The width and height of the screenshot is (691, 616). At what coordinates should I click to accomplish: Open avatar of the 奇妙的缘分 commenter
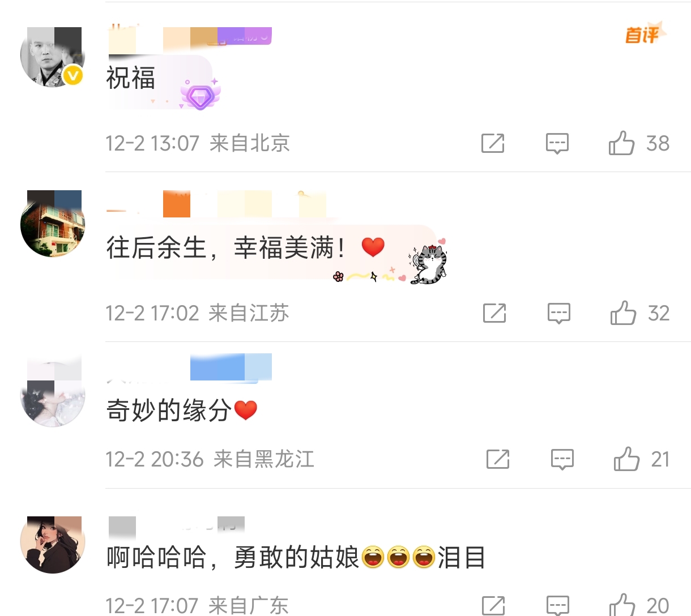52,391
